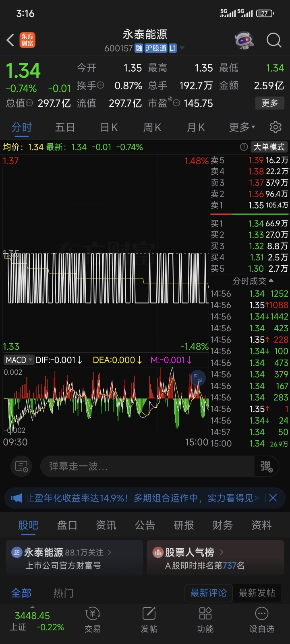Open 股票人气榜 ranking card

pos(215,558)
